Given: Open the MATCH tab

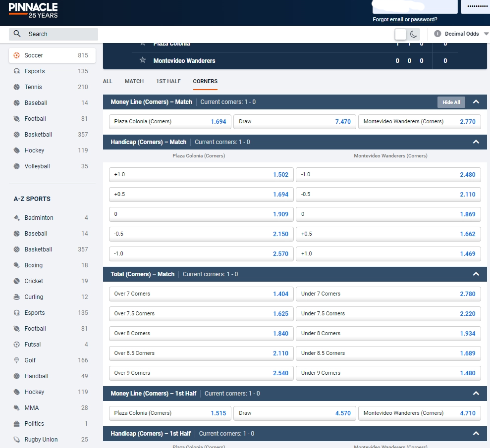Looking at the screenshot, I should click(x=134, y=81).
